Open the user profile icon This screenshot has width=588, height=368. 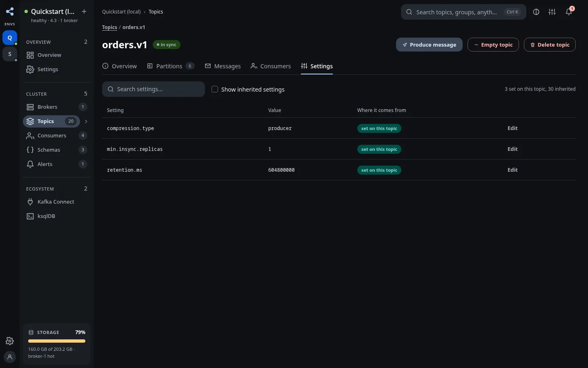(10, 357)
